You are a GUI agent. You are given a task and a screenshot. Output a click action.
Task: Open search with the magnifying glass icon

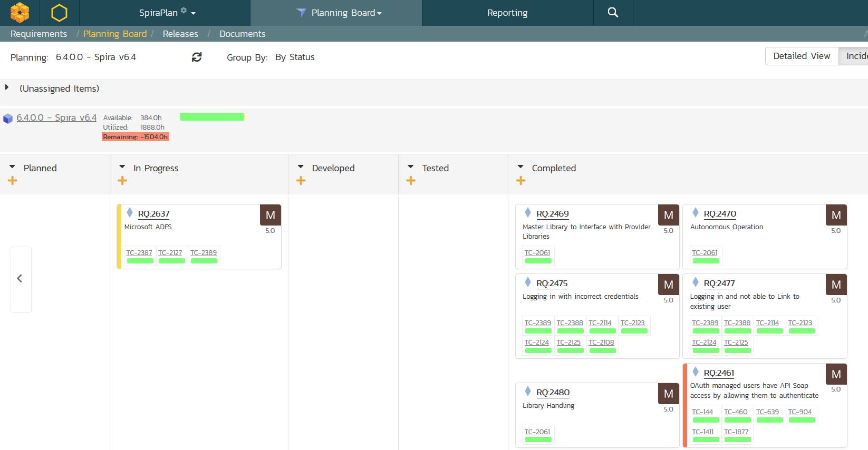click(x=612, y=13)
